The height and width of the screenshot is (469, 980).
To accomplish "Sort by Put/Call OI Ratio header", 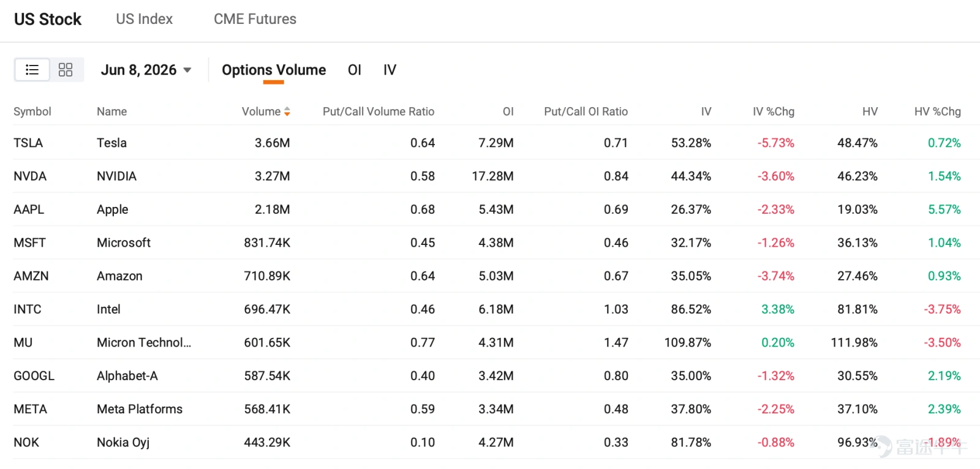I will pos(586,111).
